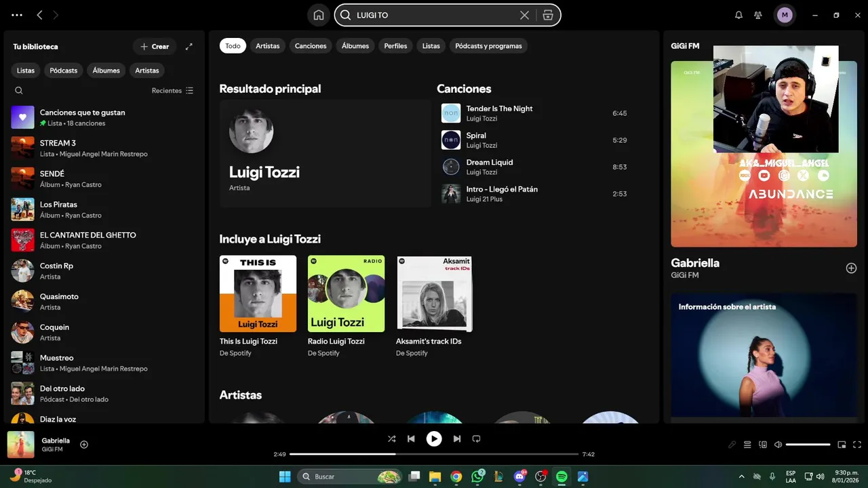Open the Browse icon in the search bar
This screenshot has width=868, height=488.
click(x=548, y=15)
